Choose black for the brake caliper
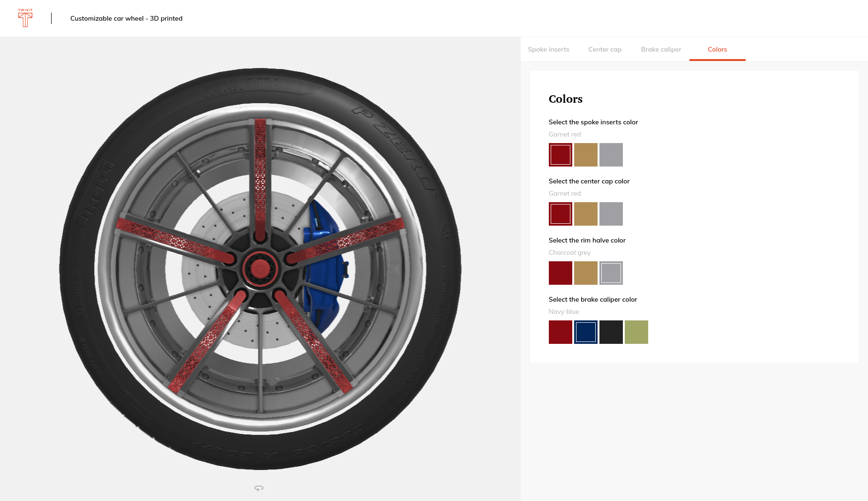868x501 pixels. (611, 332)
